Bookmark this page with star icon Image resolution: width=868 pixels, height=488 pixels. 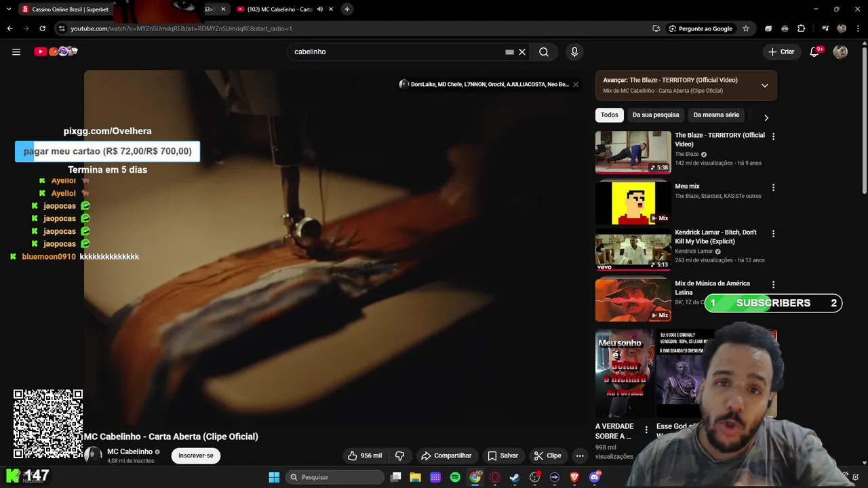point(746,28)
